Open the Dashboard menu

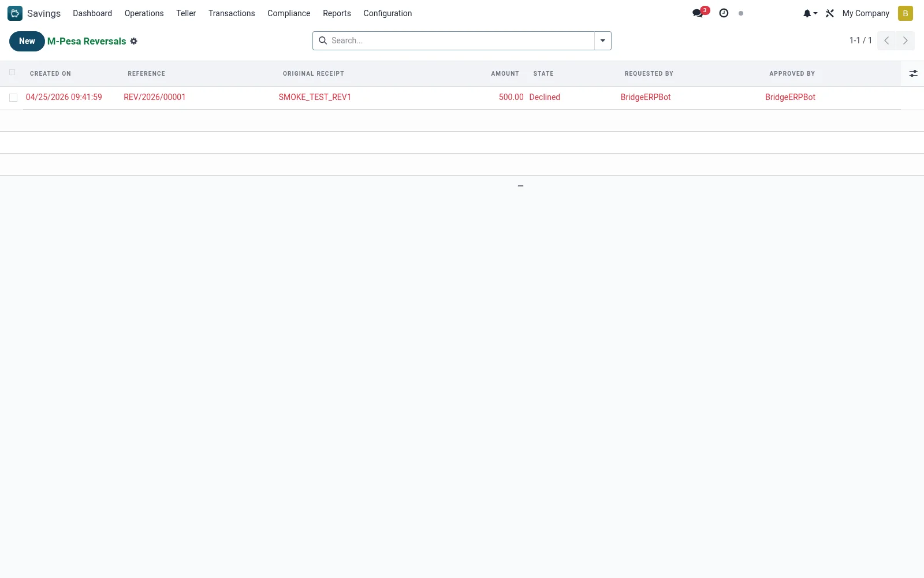pos(92,13)
